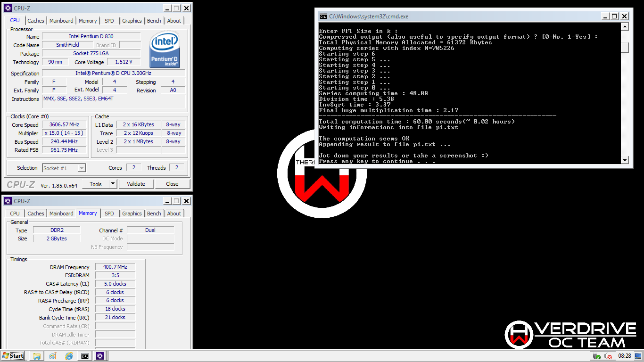
Task: Switch to the cmd taskbar icon
Action: click(85, 356)
